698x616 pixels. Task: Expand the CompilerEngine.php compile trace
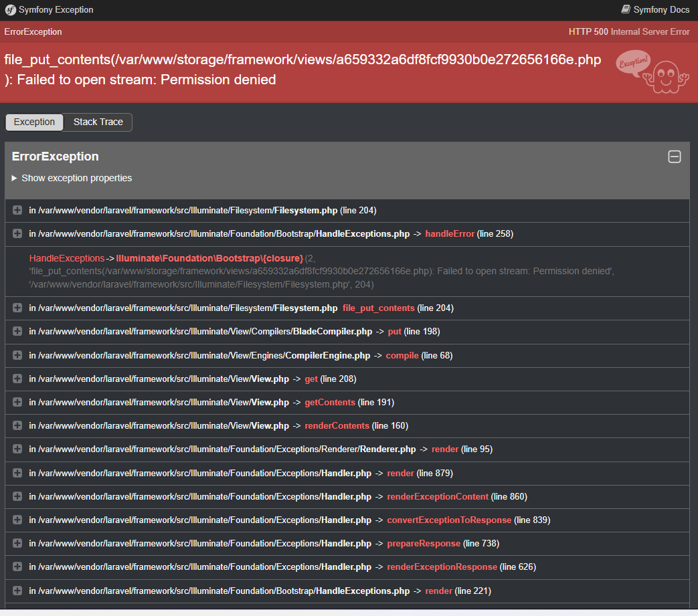coord(17,355)
